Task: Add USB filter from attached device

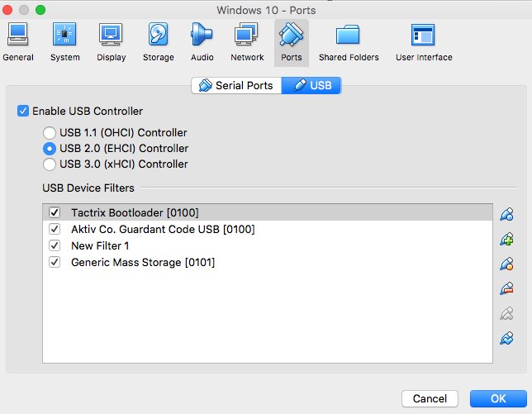Action: (x=506, y=240)
